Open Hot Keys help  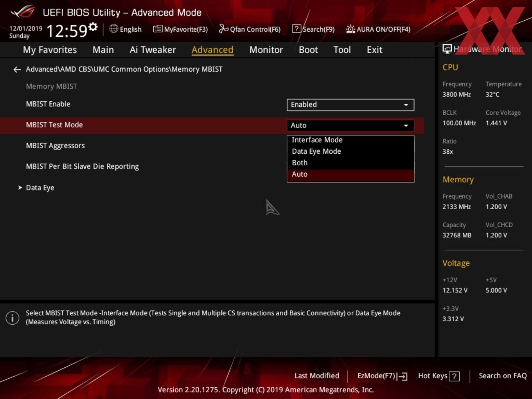(x=439, y=376)
